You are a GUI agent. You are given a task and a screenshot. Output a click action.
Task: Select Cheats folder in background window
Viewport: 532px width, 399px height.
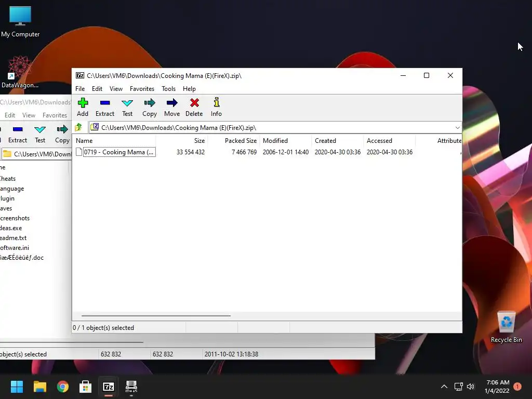[8, 179]
